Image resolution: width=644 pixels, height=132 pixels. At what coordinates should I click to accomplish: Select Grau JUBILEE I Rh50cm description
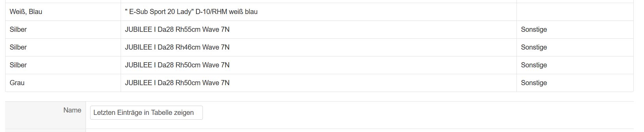[x=177, y=83]
